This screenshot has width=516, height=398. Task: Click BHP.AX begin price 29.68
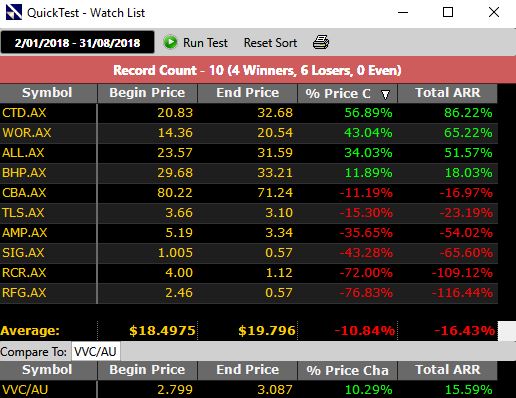pos(175,173)
